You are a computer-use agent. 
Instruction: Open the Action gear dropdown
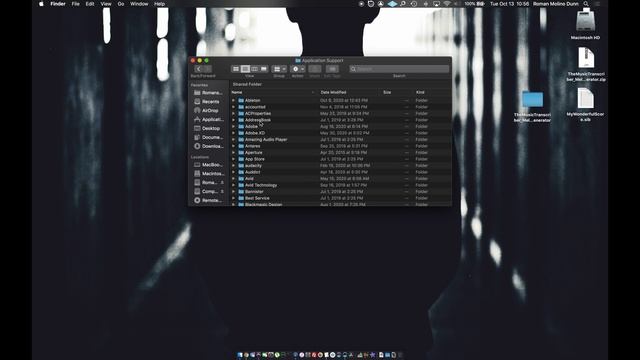point(298,69)
